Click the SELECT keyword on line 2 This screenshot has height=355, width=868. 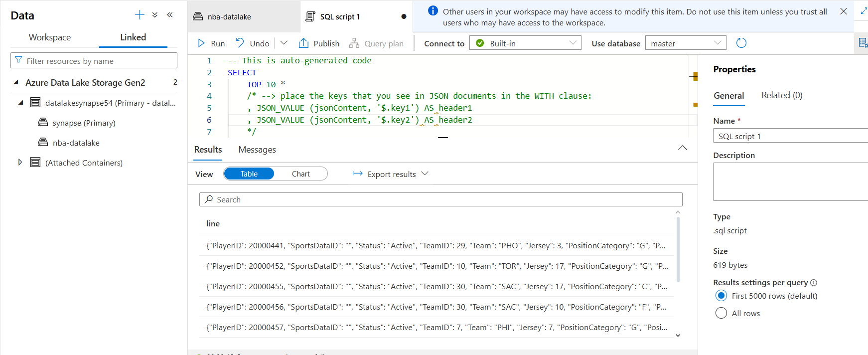(x=242, y=72)
